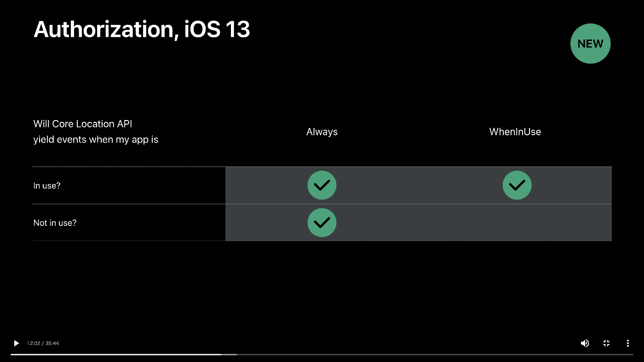Click the 'Will Core Location API' text
This screenshot has height=362, width=644.
(83, 124)
